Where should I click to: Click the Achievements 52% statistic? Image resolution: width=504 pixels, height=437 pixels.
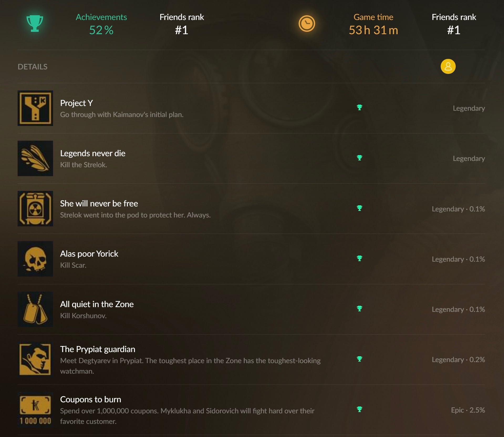(101, 24)
